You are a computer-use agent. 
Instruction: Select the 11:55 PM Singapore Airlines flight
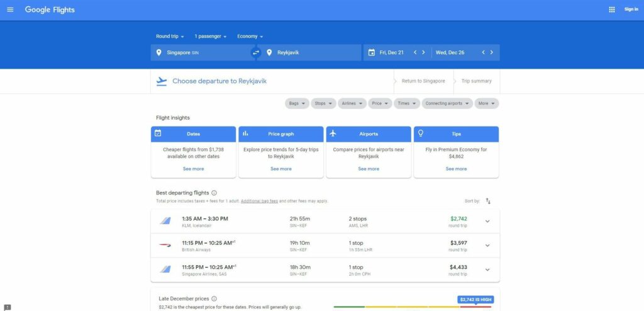point(325,270)
